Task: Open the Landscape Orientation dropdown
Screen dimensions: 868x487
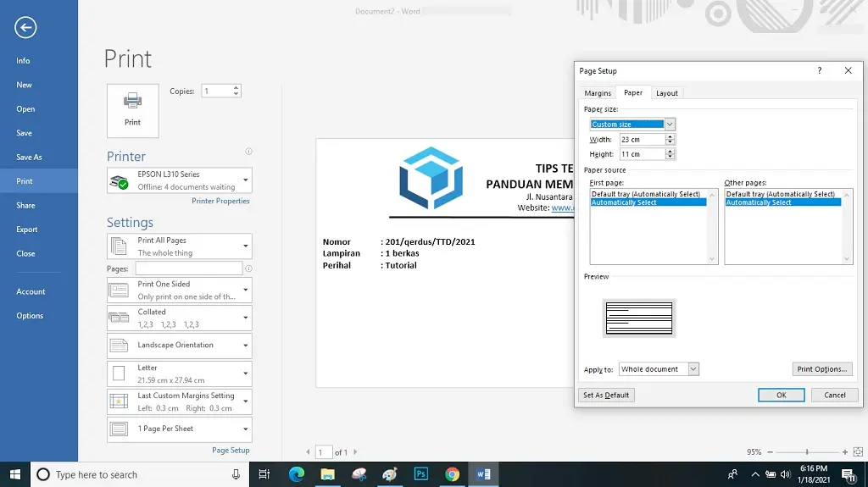Action: point(180,346)
